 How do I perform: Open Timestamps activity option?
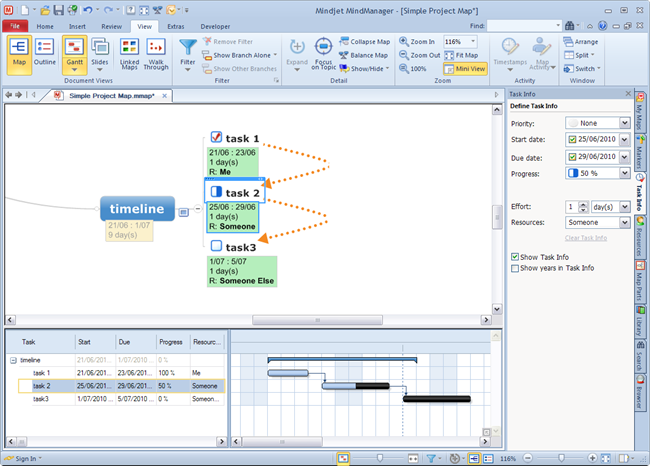coord(510,53)
